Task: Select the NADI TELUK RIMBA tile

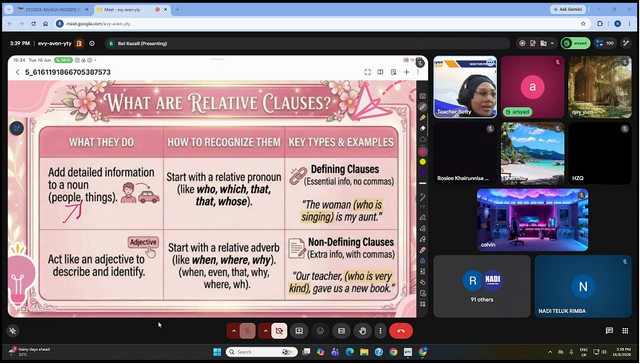Action: [583, 286]
